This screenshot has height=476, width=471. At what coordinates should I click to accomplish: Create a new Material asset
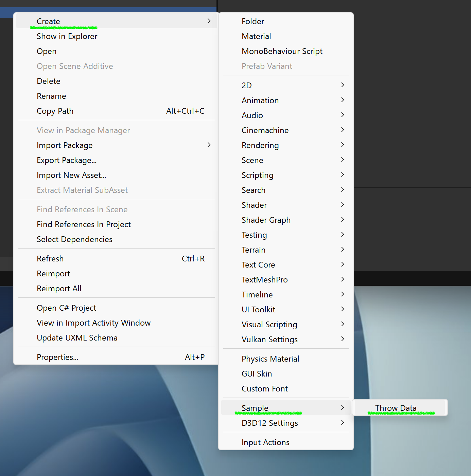[256, 36]
